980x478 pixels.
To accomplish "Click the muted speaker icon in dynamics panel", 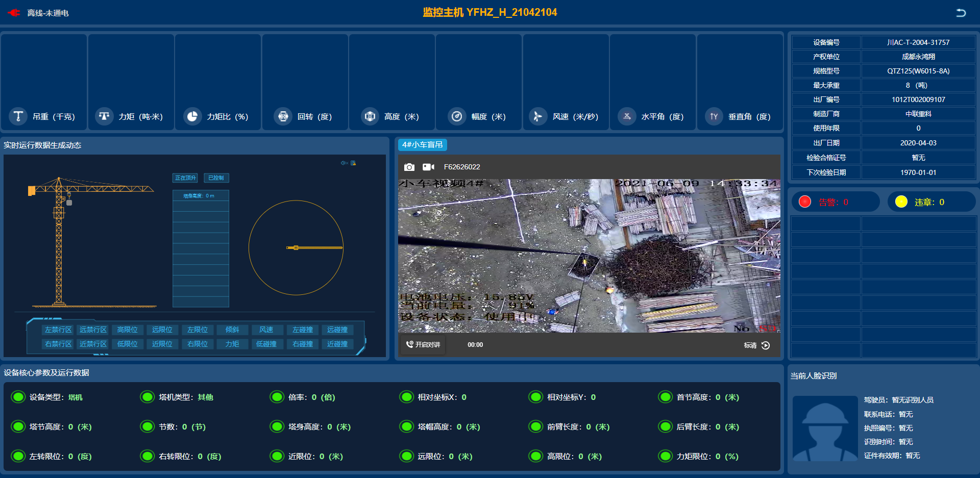I will pos(344,163).
